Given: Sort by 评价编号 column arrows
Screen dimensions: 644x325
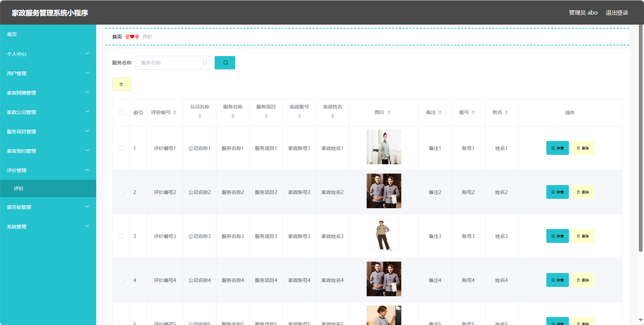Looking at the screenshot, I should [175, 112].
